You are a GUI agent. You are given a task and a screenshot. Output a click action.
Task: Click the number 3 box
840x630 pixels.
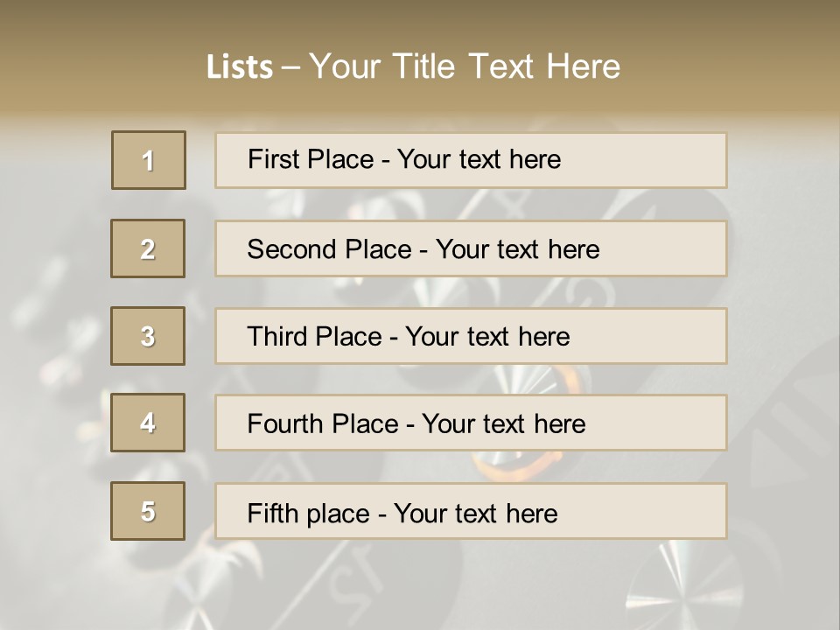click(148, 336)
